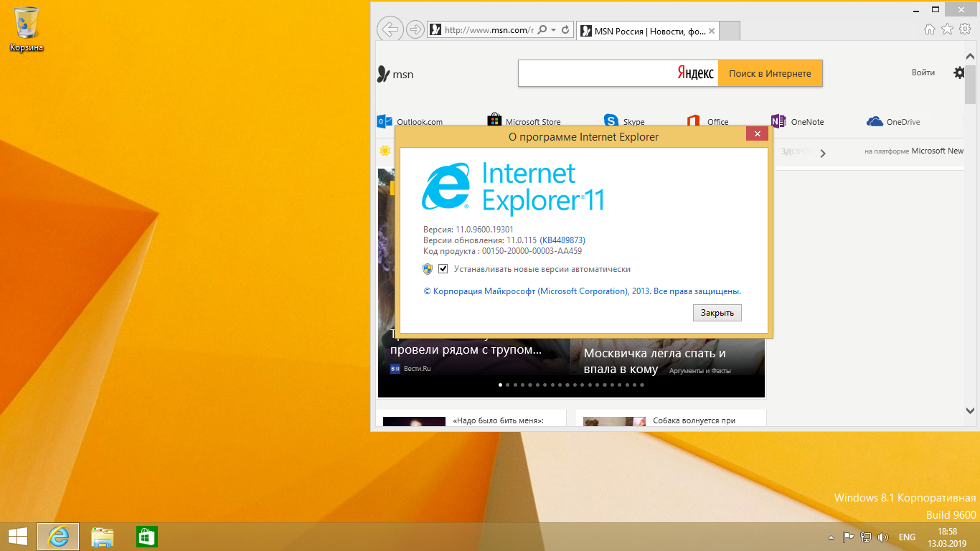Open the address bar autocomplete dropdown arrow

[554, 30]
